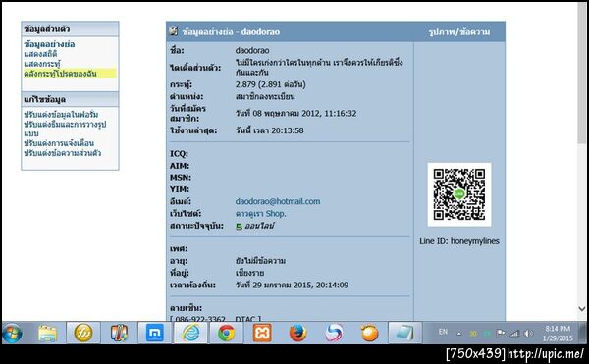Open the XAMPP control panel icon

262,333
